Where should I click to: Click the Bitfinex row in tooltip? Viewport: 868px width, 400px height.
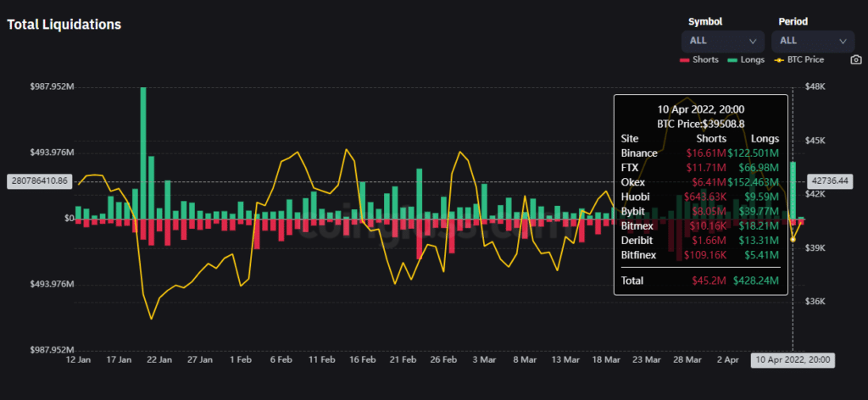click(x=699, y=255)
